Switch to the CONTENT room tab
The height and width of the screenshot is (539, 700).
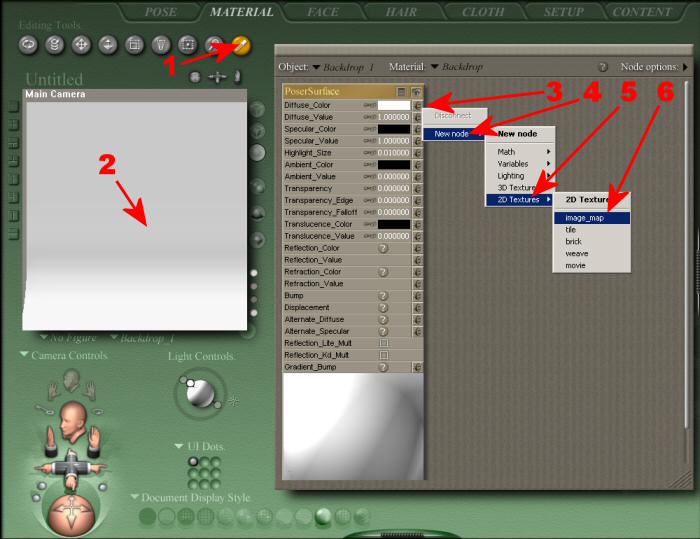[x=642, y=12]
